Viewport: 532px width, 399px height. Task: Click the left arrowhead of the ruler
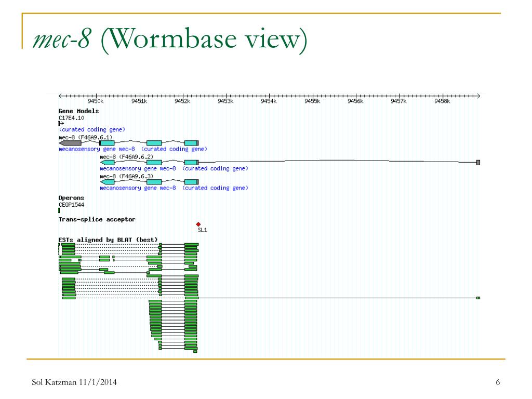coord(60,96)
